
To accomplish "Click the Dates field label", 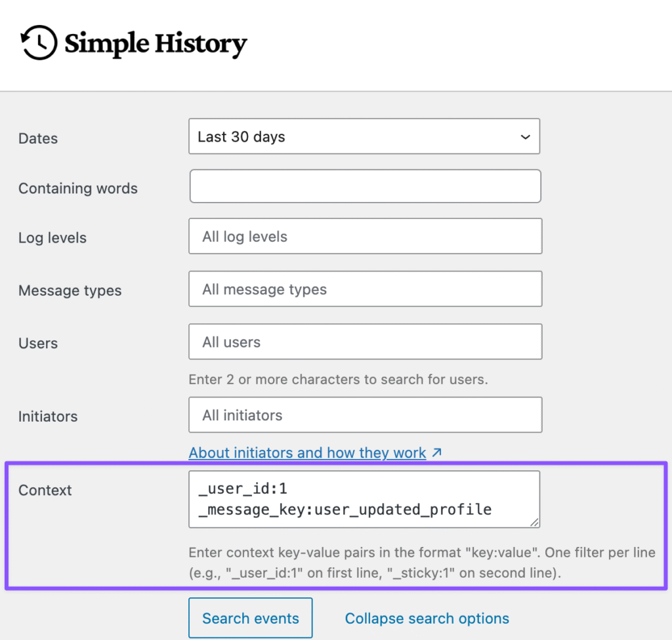I will 38,138.
